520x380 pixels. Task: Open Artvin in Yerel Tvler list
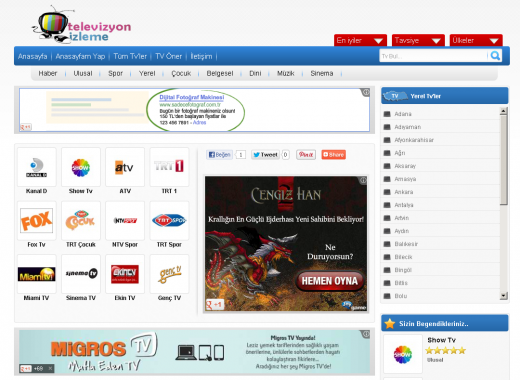[402, 218]
